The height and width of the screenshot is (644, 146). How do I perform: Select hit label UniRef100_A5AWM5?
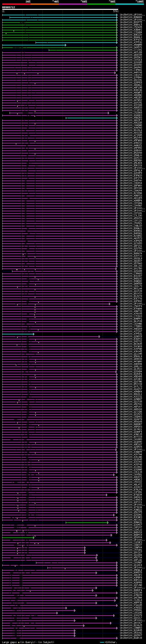(x=131, y=45)
